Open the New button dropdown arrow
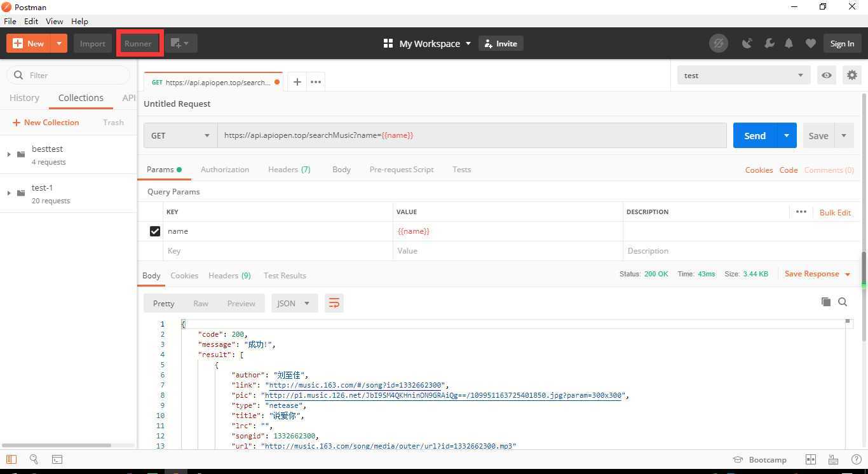This screenshot has height=474, width=868. point(58,43)
